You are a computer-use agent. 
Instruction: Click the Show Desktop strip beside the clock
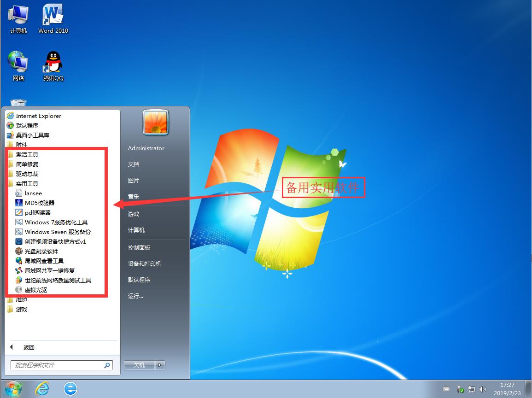(x=529, y=389)
